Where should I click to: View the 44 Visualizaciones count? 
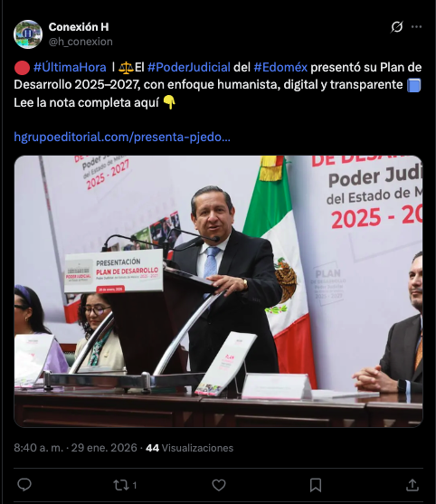point(190,448)
